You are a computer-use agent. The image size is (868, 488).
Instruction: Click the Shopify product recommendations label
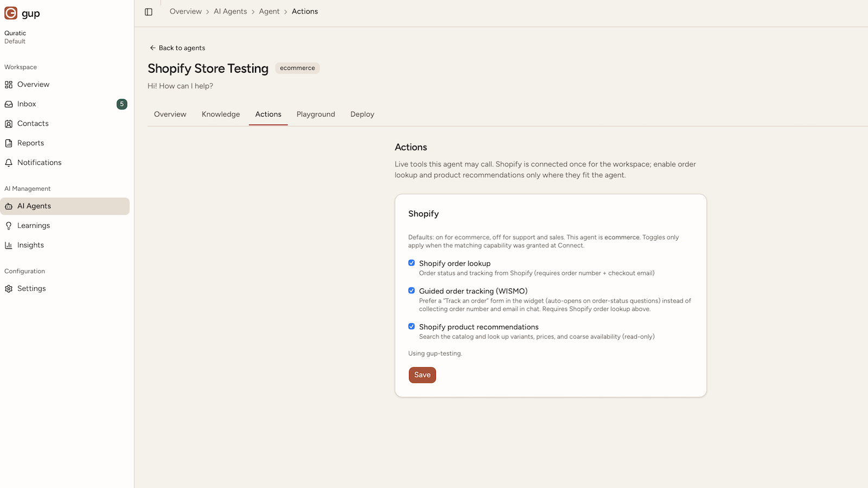(478, 327)
